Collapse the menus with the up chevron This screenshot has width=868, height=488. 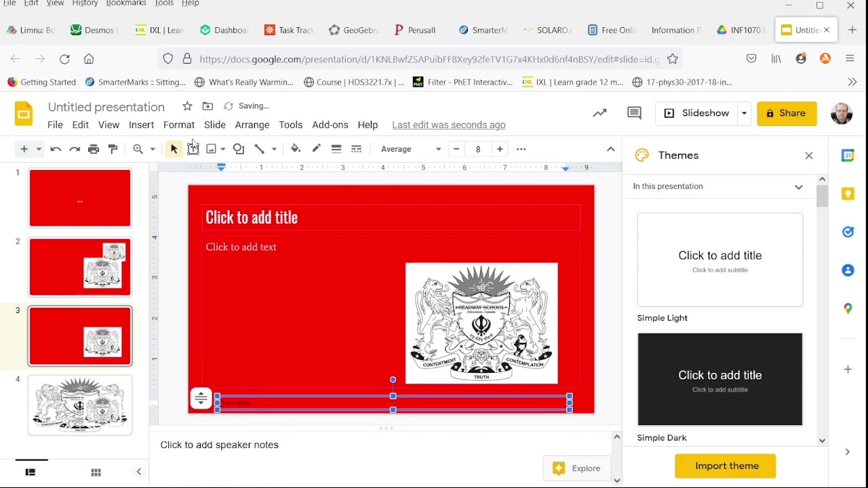(611, 149)
